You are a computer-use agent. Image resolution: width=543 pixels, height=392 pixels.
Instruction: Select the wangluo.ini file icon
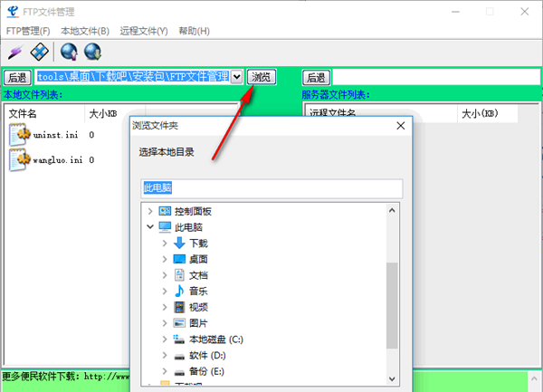pyautogui.click(x=19, y=159)
